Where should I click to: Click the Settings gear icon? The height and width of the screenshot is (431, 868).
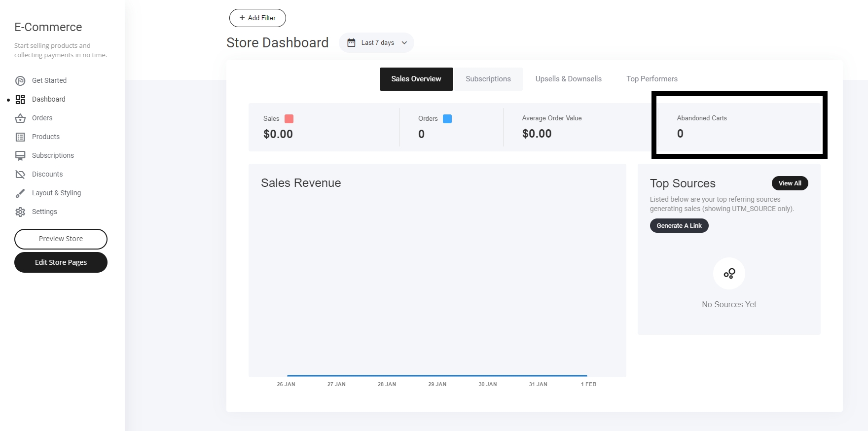point(20,212)
